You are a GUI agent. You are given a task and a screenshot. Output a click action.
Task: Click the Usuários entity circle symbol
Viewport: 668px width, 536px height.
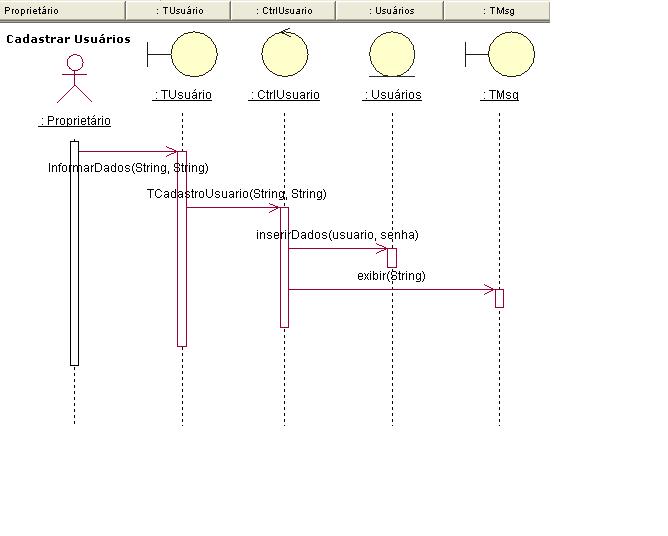point(392,54)
